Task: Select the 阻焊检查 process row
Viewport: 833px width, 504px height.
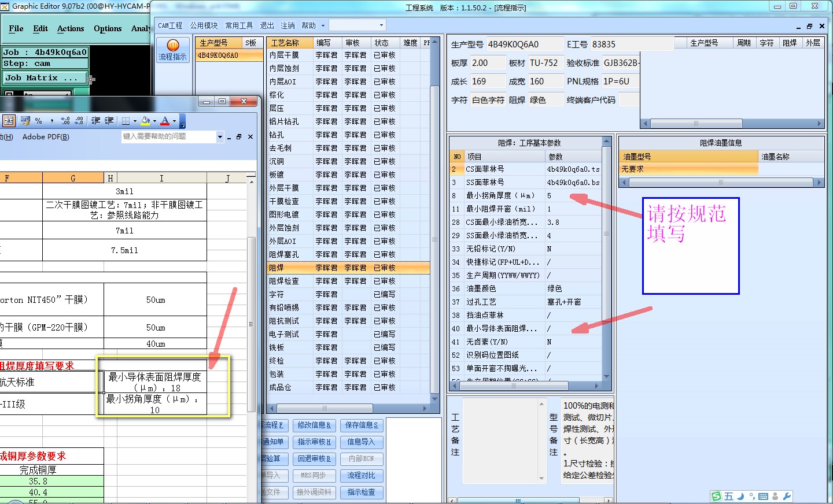Action: coord(348,281)
